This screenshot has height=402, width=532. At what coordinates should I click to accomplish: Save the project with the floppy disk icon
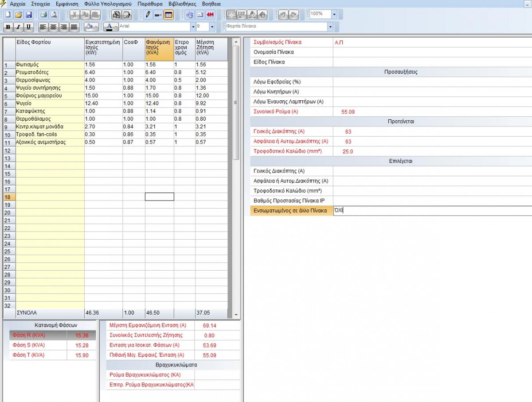(28, 15)
